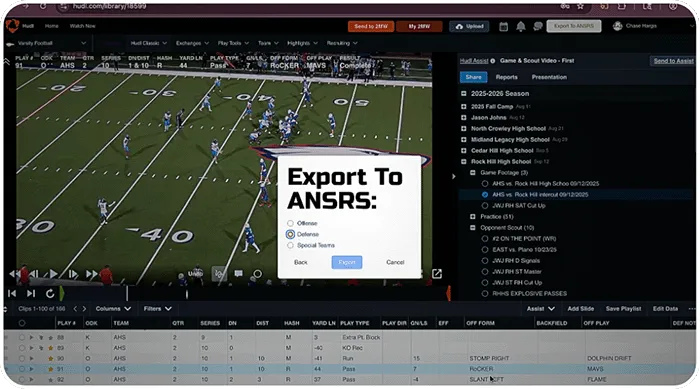
Task: Play the video clip
Action: point(53,274)
